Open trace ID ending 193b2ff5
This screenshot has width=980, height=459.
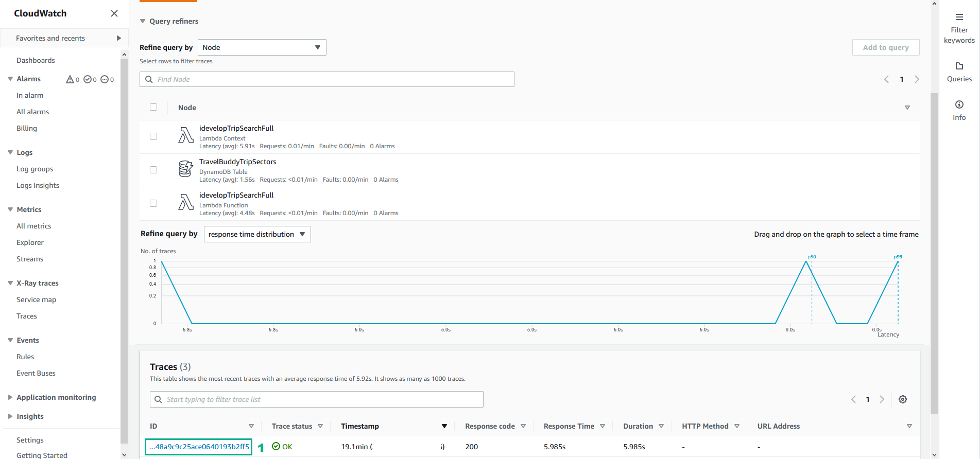pos(199,447)
